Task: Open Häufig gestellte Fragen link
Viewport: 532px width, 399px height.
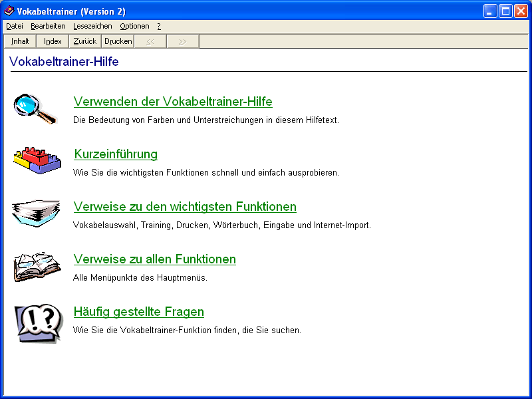Action: pos(139,312)
